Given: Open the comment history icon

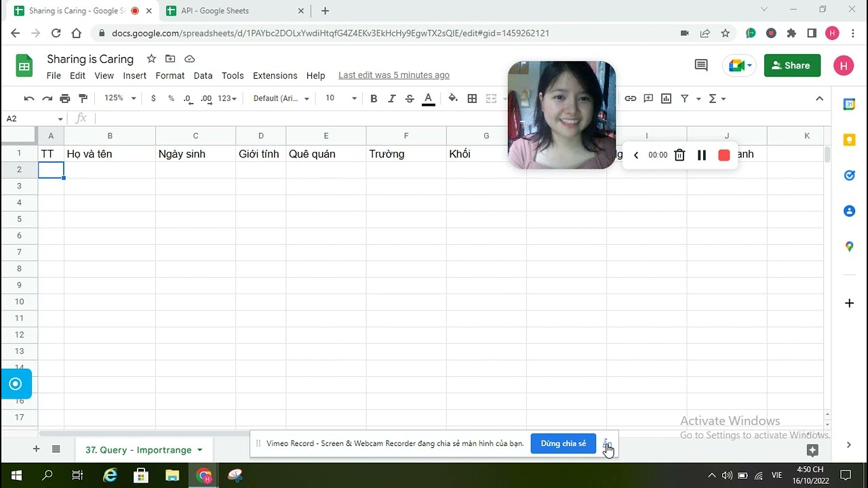Looking at the screenshot, I should [x=701, y=66].
